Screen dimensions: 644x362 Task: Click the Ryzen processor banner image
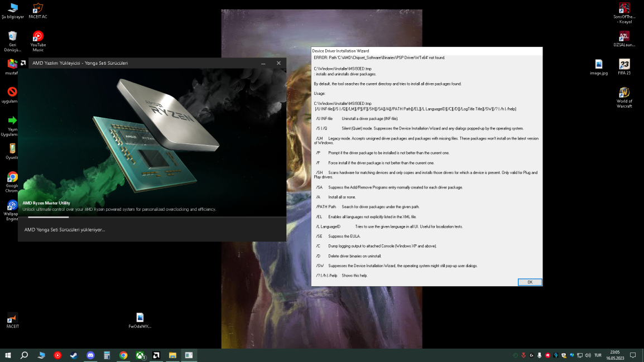[152, 142]
